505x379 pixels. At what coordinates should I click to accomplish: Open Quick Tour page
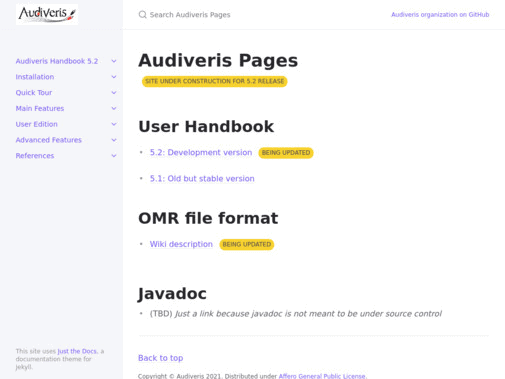pyautogui.click(x=34, y=92)
